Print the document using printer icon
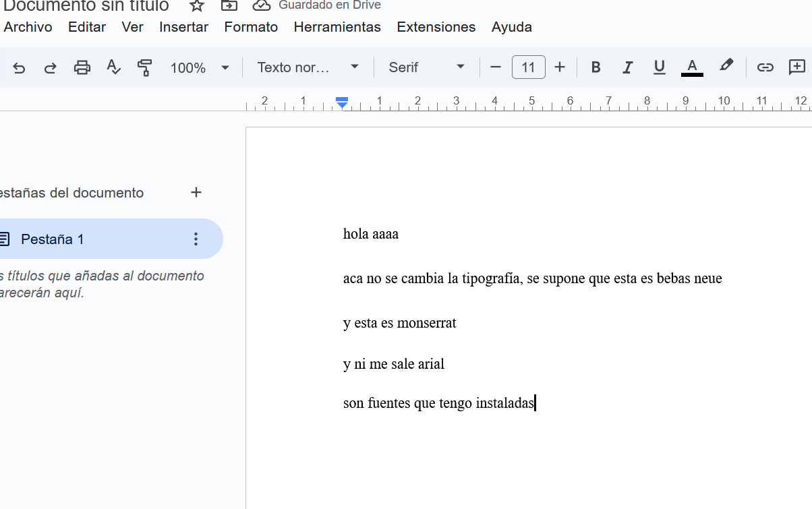 pyautogui.click(x=82, y=67)
